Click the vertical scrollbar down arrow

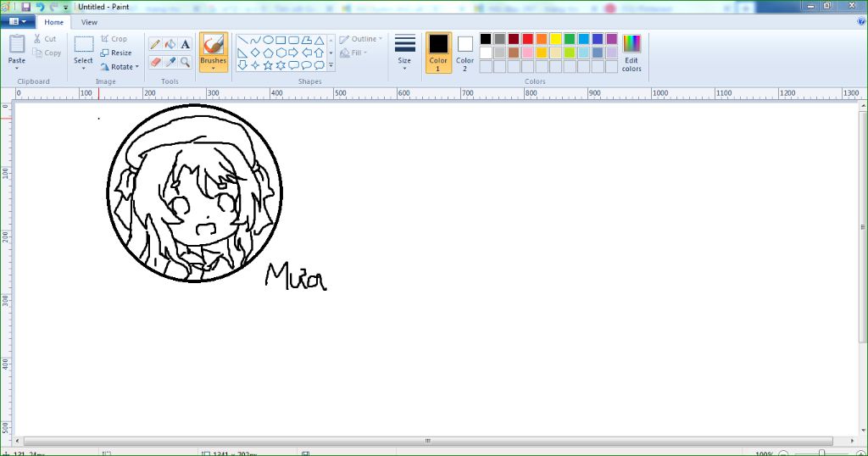[x=863, y=430]
